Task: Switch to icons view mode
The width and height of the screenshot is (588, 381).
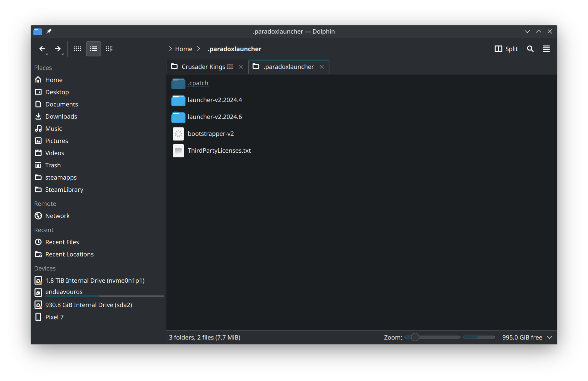Action: pos(77,49)
